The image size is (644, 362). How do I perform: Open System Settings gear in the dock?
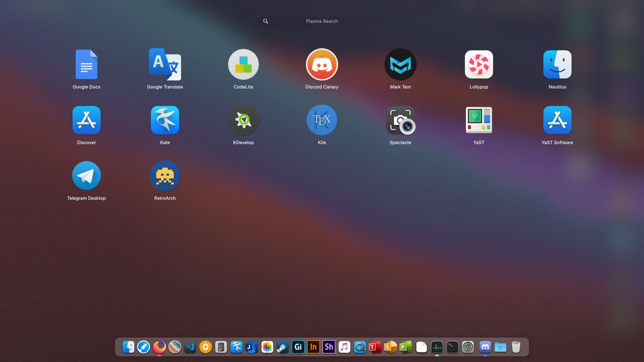click(x=468, y=347)
